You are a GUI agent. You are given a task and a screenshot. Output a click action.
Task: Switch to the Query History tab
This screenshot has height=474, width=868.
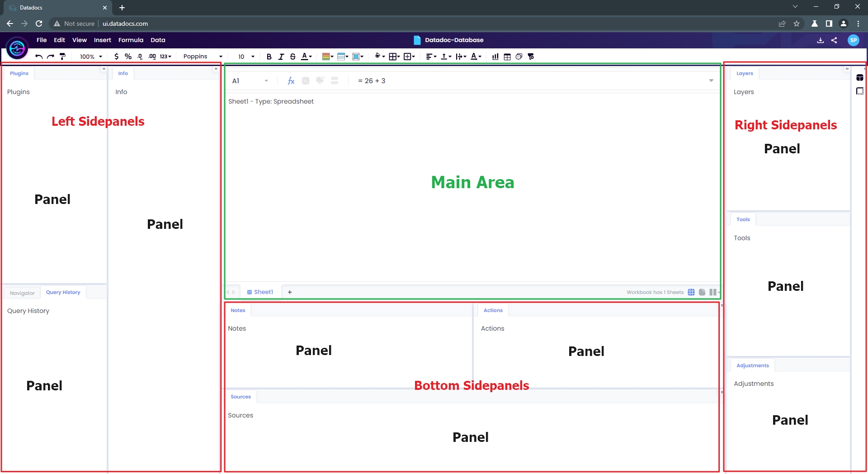[x=63, y=292]
